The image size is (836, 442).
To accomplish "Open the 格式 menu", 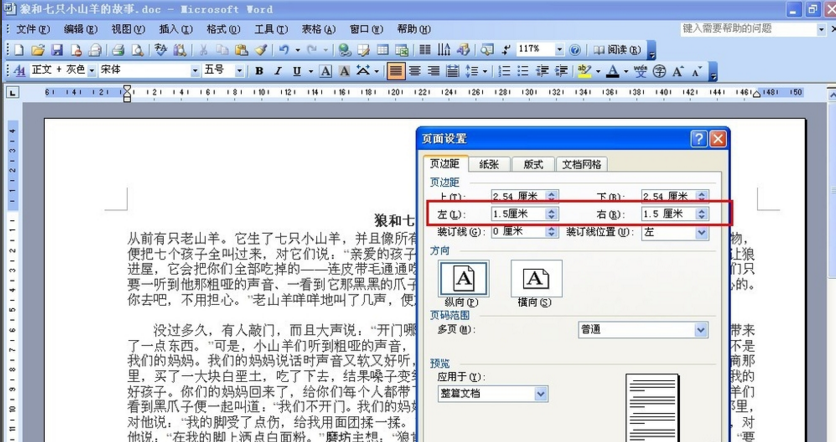I will 223,29.
